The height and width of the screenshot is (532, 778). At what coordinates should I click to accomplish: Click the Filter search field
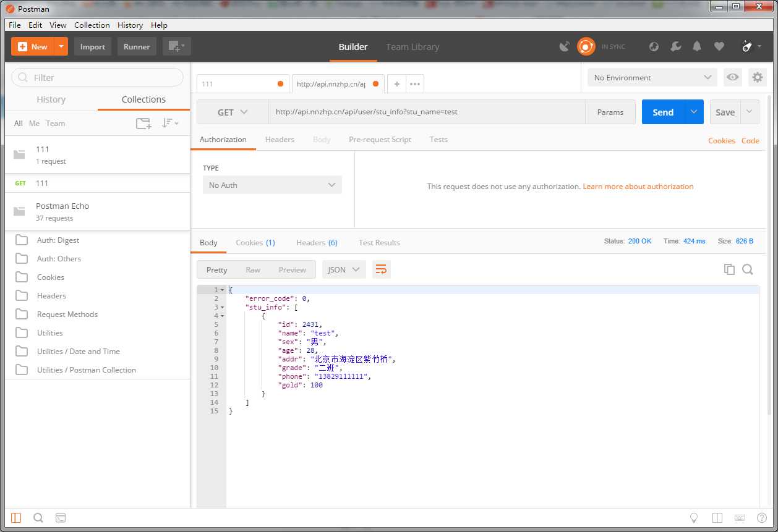pos(98,77)
